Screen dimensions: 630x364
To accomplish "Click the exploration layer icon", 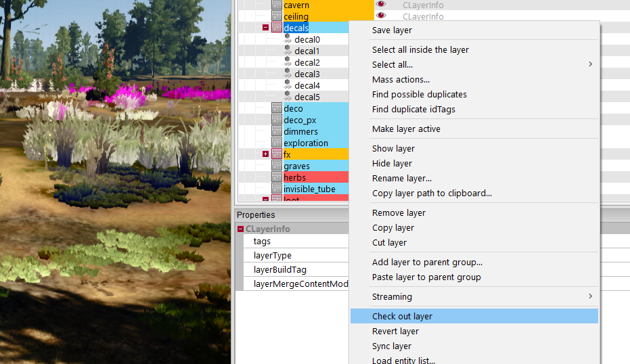I will 277,143.
